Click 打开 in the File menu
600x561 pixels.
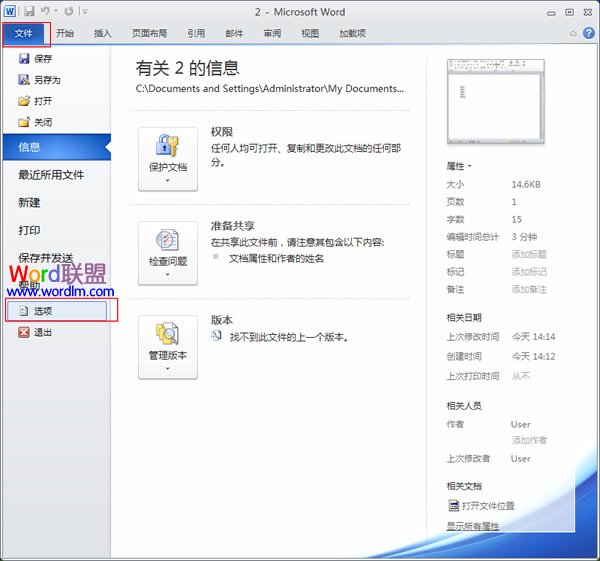click(43, 101)
